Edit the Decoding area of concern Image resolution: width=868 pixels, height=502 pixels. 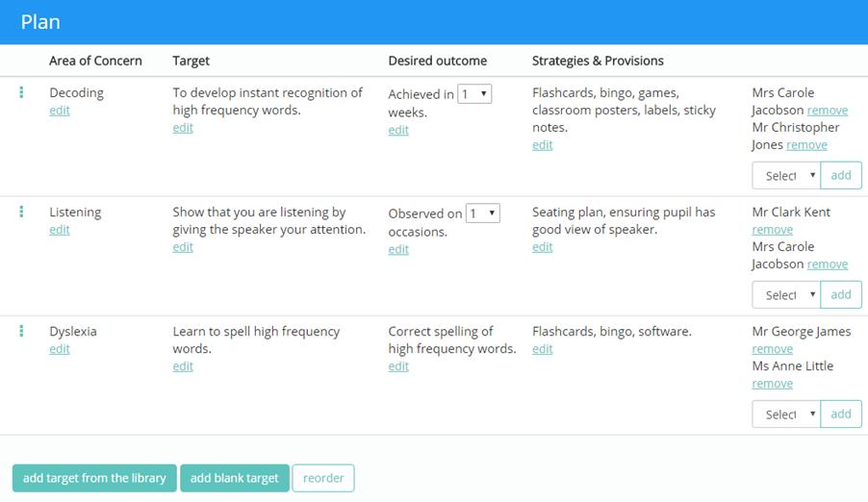(x=60, y=111)
